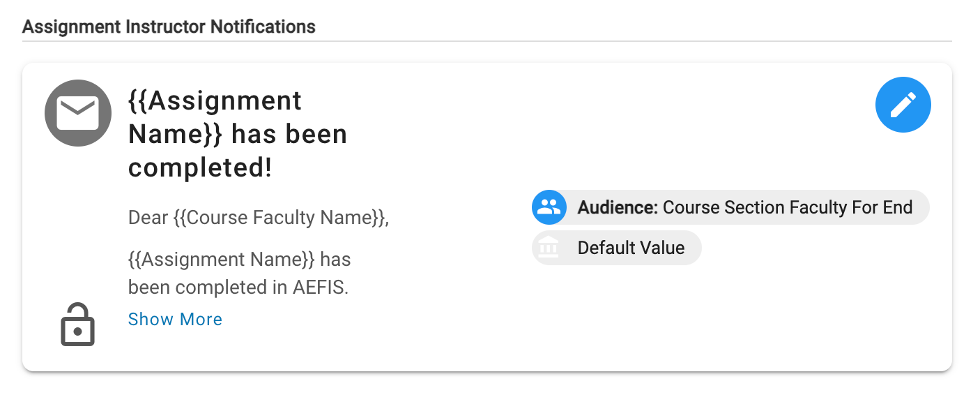Click the "Dear {{Course Faculty Name}}," greeting line
Screen dimensions: 980x395
[259, 217]
